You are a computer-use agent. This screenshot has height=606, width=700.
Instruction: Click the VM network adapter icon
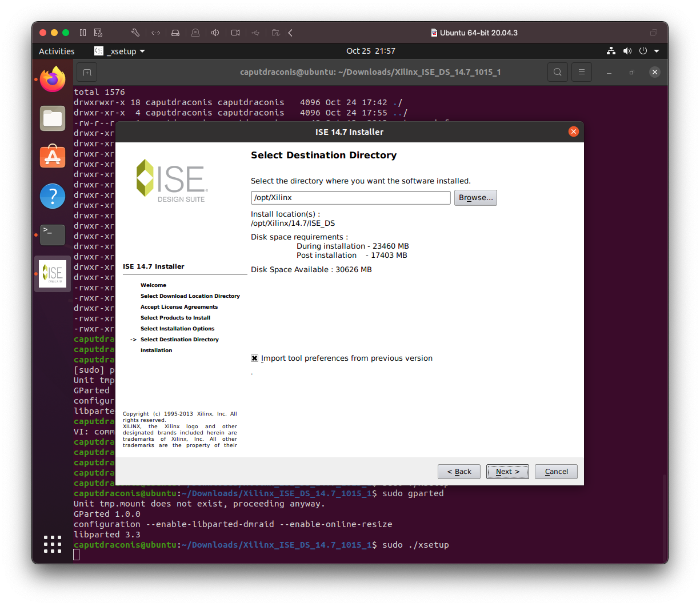(155, 33)
